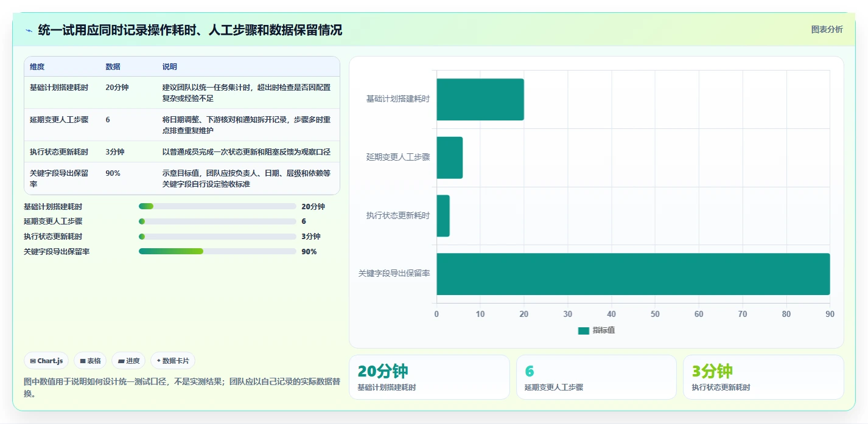Image resolution: width=868 pixels, height=424 pixels.
Task: Click the progress bar showing 20分钟
Action: (x=217, y=207)
